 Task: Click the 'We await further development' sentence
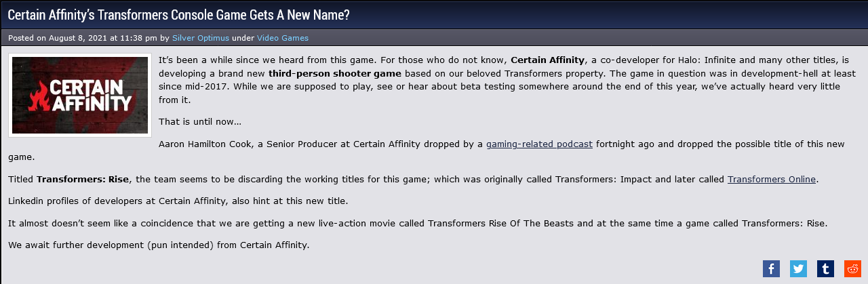click(159, 245)
